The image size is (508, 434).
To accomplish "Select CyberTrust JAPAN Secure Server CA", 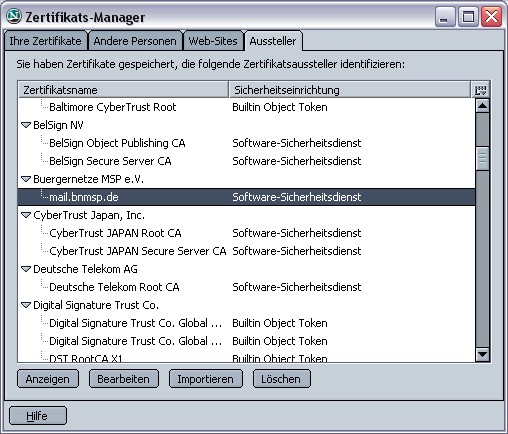I will pos(138,251).
